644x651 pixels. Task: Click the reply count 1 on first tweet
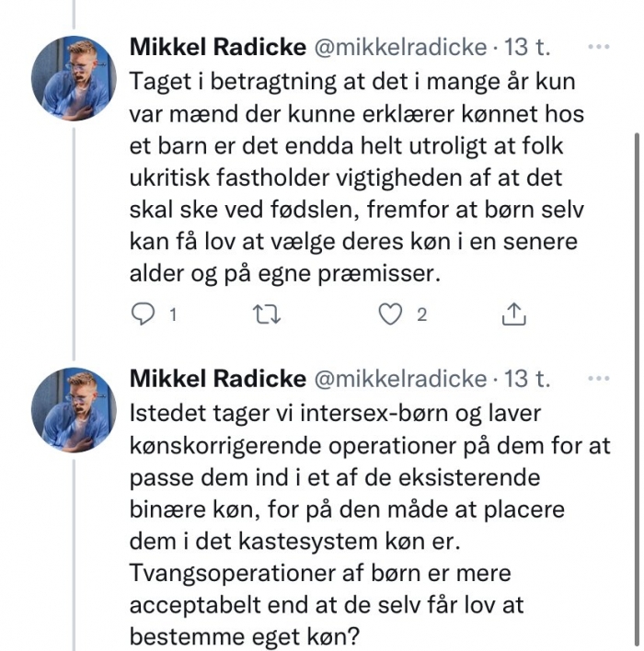click(173, 315)
